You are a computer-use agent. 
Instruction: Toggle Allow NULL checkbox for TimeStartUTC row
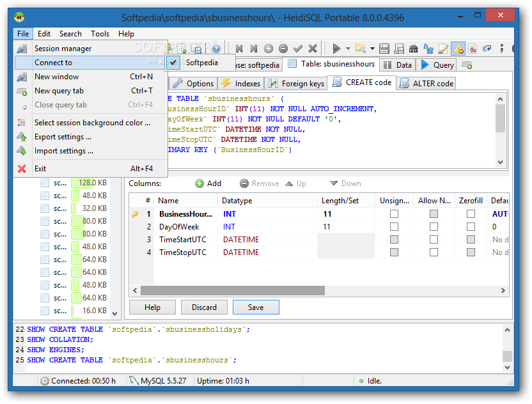pyautogui.click(x=434, y=240)
